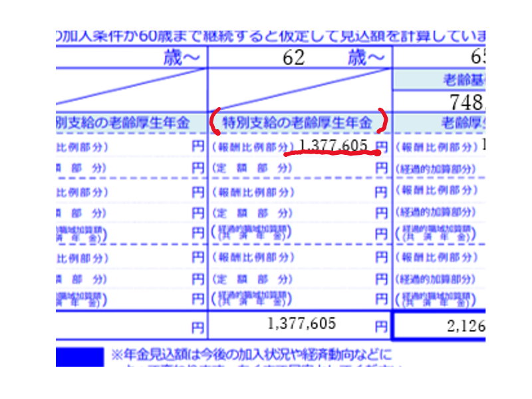Select the red-circled 特別支給の老齢厚生年金 header
The height and width of the screenshot is (399, 532).
tap(297, 122)
